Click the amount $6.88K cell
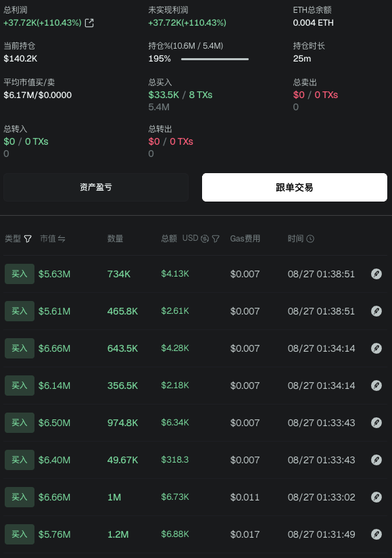The height and width of the screenshot is (558, 392). tap(175, 534)
